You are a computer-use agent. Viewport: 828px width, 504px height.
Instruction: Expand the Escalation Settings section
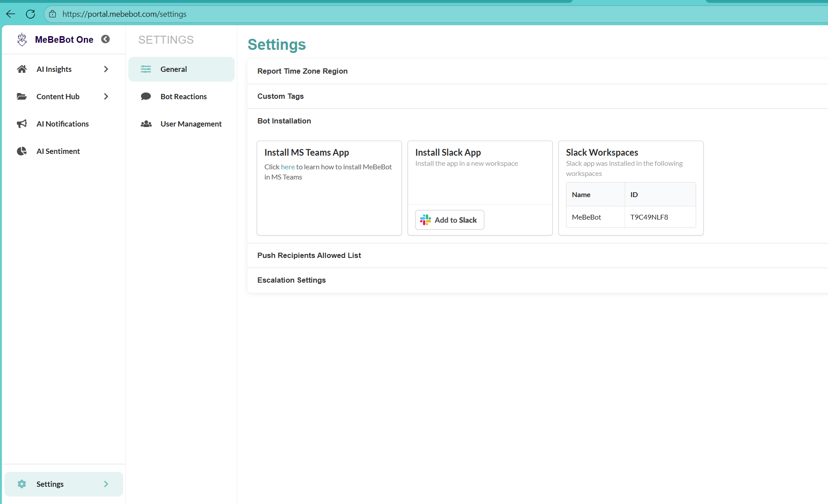537,280
